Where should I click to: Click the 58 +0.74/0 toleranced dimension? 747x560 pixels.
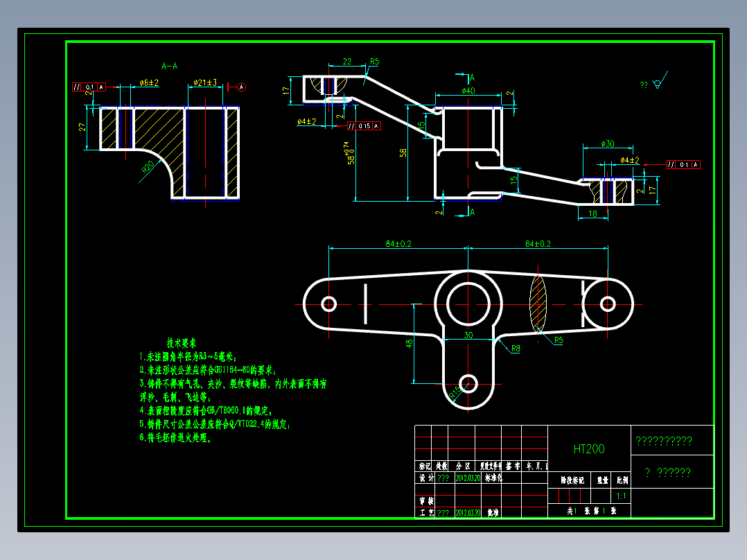click(x=350, y=153)
